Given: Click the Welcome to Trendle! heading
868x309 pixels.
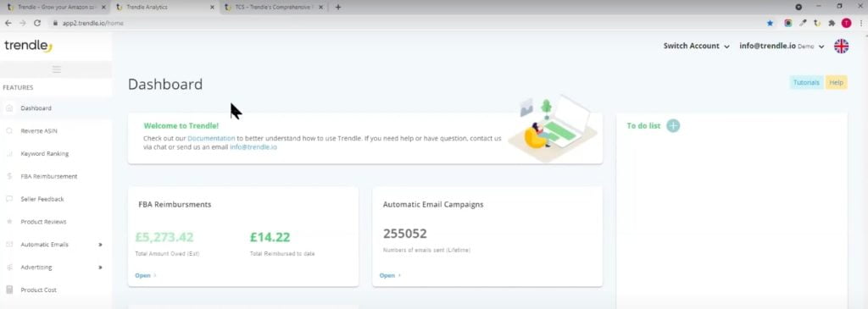Looking at the screenshot, I should (x=181, y=126).
